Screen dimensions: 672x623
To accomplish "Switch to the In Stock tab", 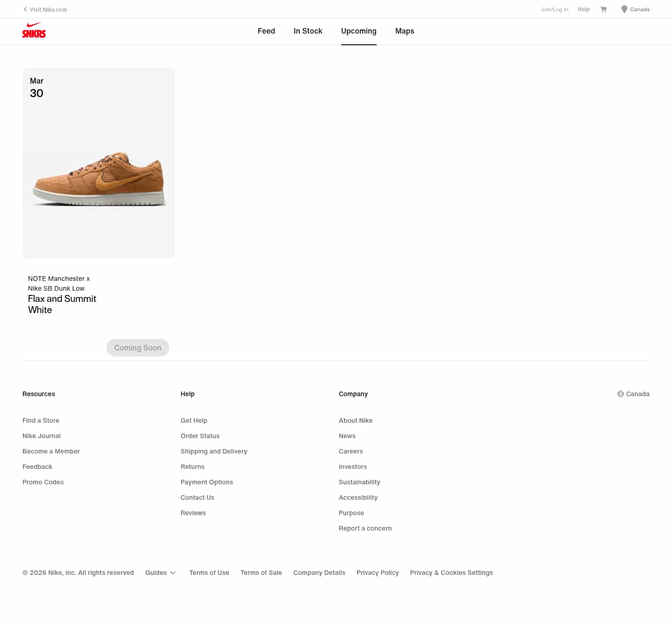I will (x=308, y=31).
